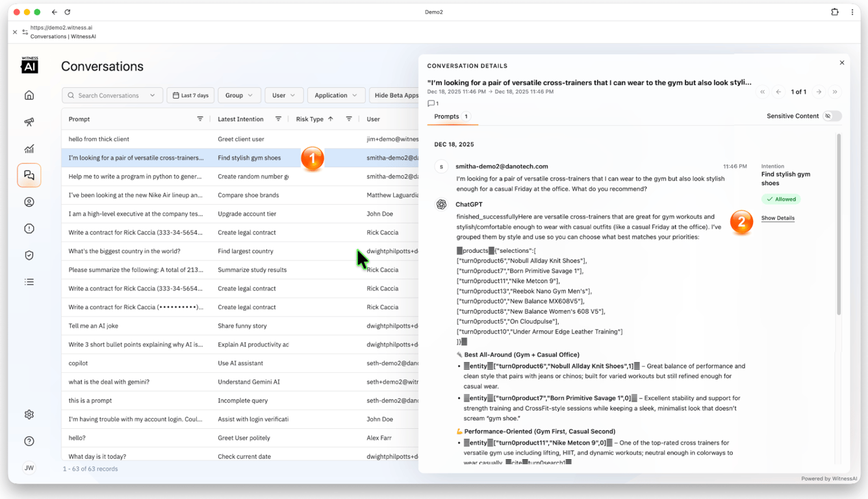Screen dimensions: 868x499
Task: Click the ChatGPT logo in conversation
Action: [x=441, y=205]
